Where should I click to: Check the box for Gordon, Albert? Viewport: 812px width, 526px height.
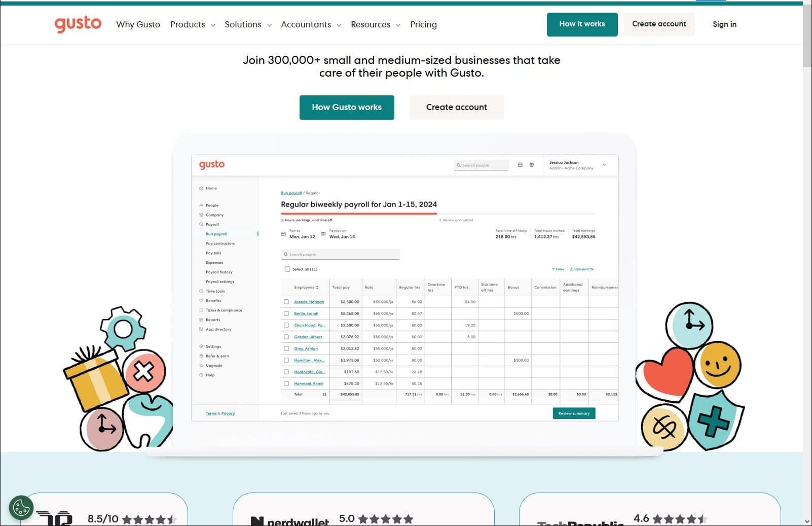pyautogui.click(x=286, y=337)
